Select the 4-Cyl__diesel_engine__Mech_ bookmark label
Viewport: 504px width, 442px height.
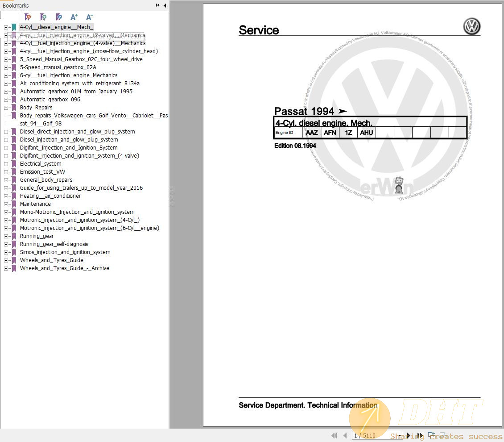click(x=57, y=27)
